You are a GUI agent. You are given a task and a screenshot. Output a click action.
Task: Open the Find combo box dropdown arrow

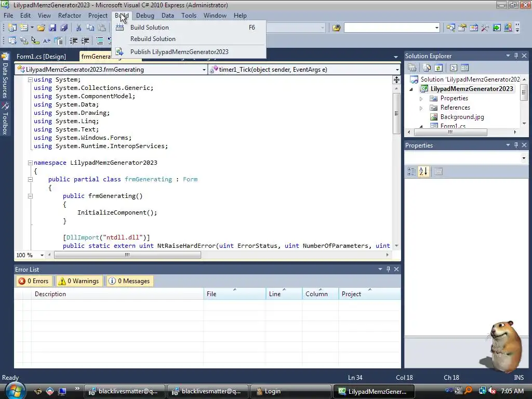(x=436, y=28)
